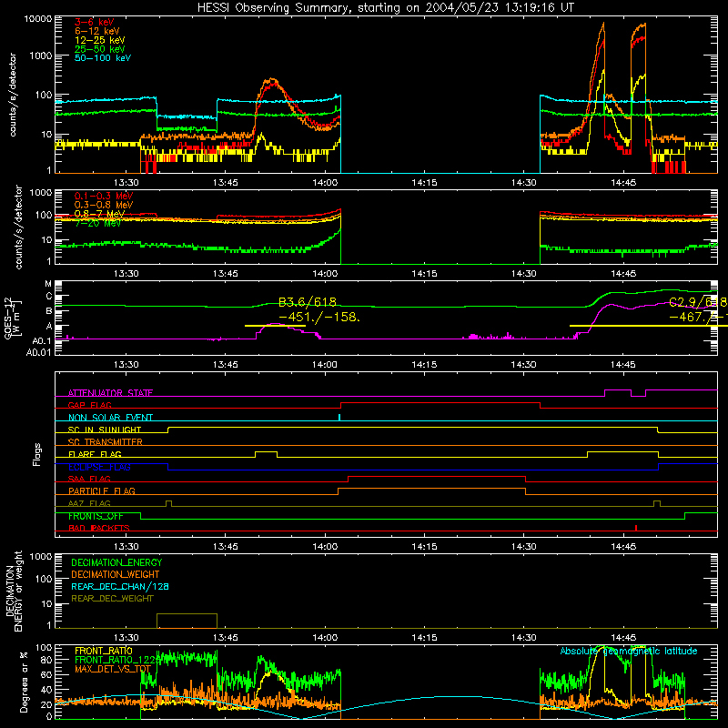Click the 0.3-0.8 MeV legend label

tap(103, 205)
